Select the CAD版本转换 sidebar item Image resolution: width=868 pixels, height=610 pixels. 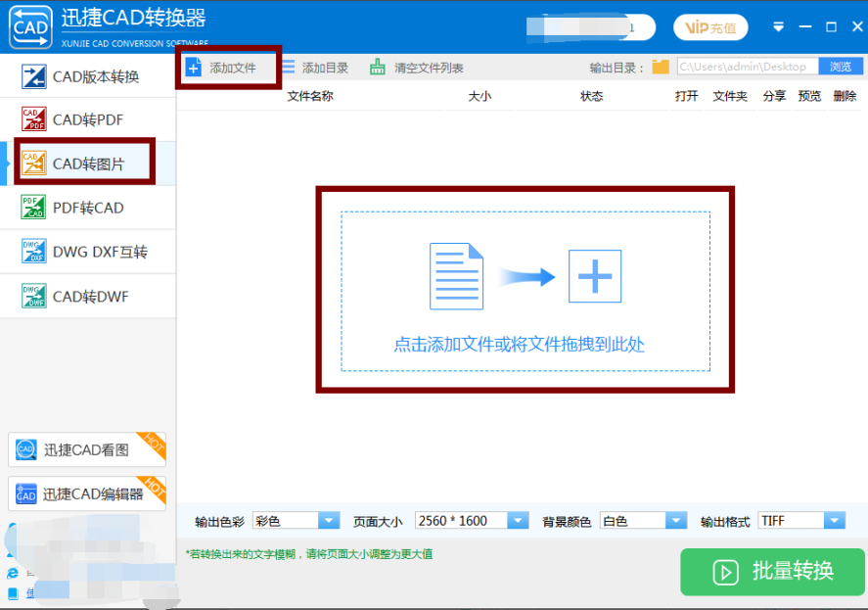click(88, 76)
